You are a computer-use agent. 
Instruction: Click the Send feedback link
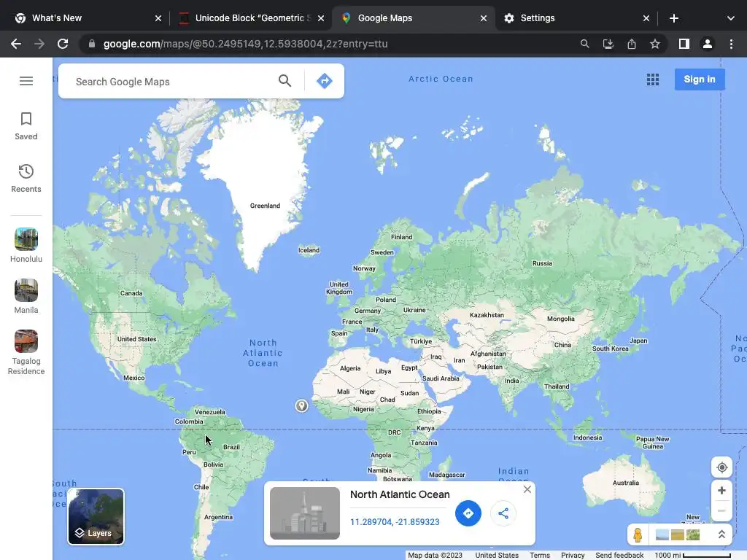pos(619,555)
